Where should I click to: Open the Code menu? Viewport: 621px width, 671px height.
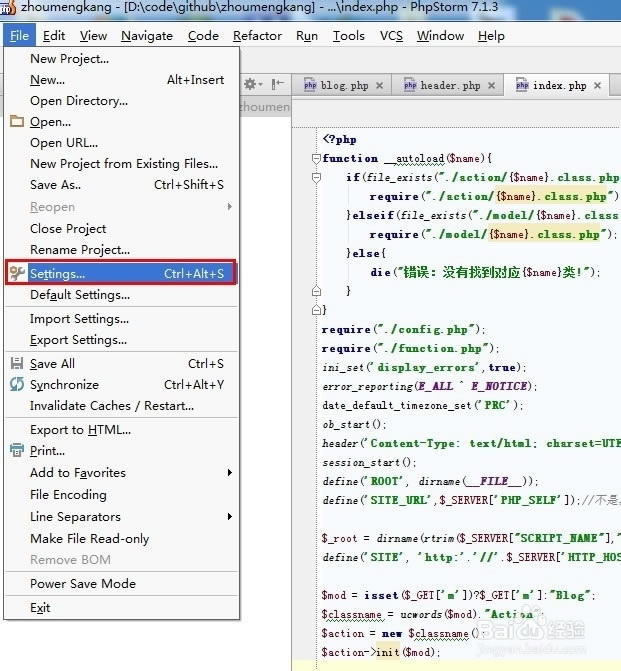click(203, 36)
